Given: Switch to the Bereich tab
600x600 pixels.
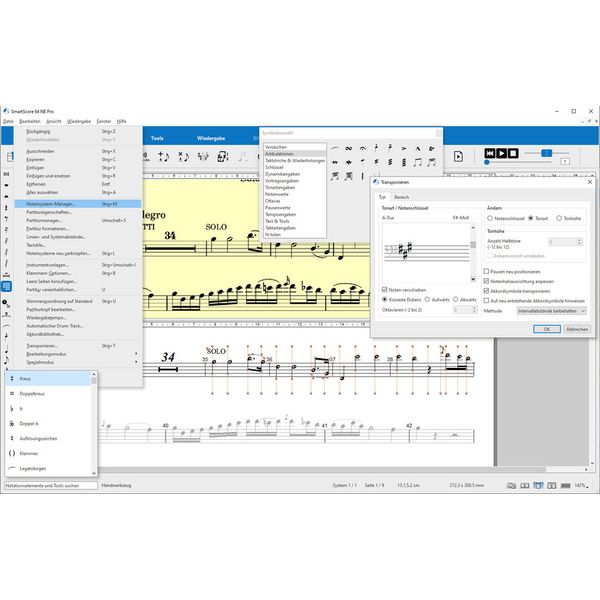Looking at the screenshot, I should (402, 197).
